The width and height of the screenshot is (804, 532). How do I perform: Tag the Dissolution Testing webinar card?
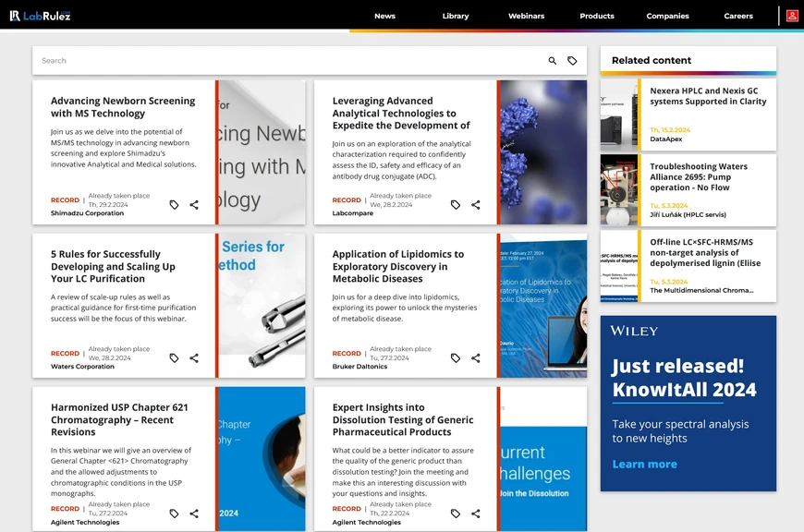click(456, 514)
